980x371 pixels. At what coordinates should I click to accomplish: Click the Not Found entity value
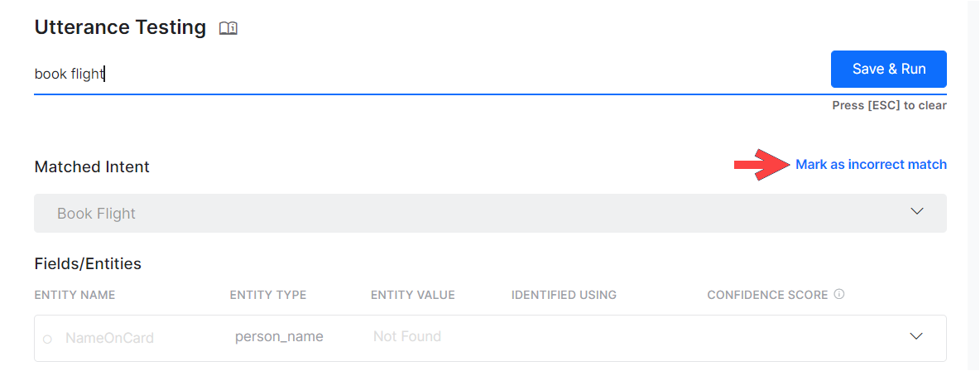click(407, 336)
